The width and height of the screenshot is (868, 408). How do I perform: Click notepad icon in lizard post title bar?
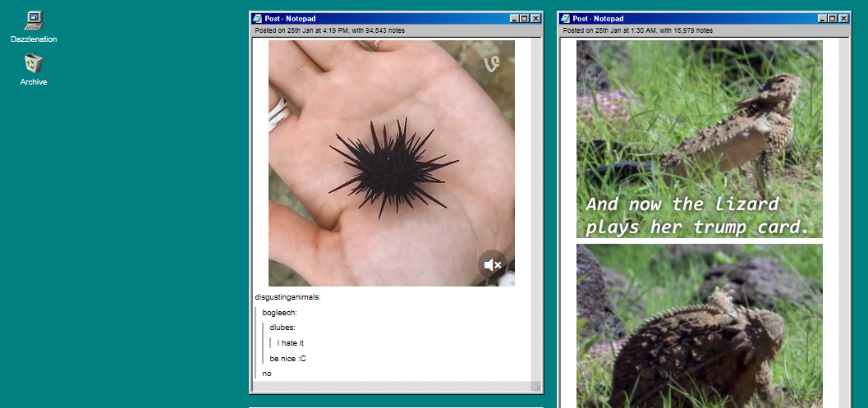pyautogui.click(x=565, y=18)
